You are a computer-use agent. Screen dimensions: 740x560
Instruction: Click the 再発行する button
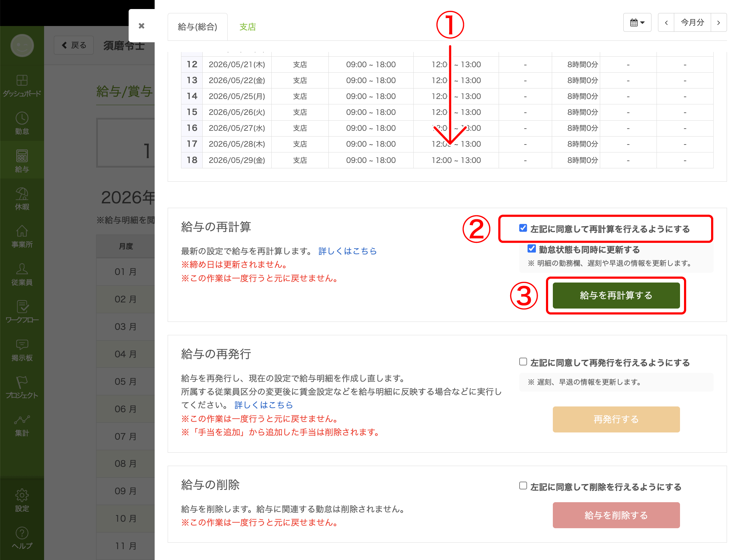(x=616, y=419)
